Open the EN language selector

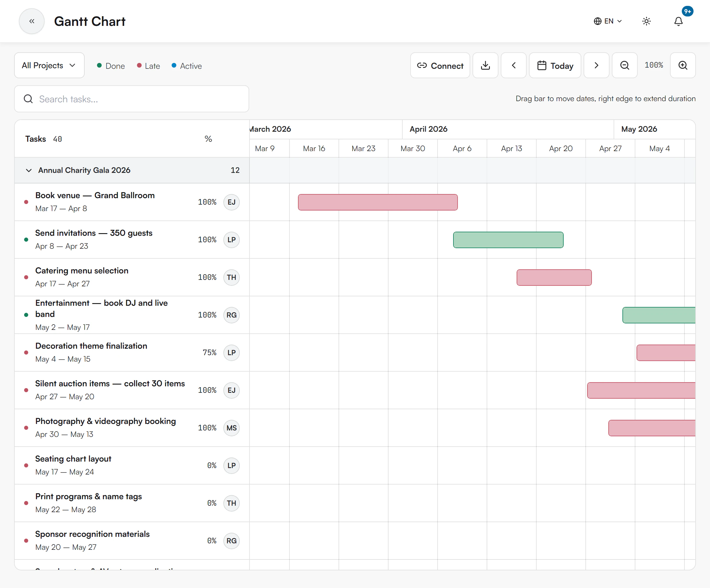(x=607, y=21)
